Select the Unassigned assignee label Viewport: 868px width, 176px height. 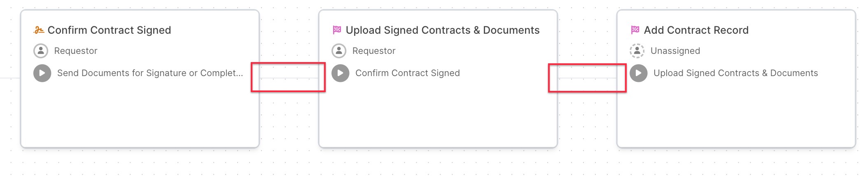[x=675, y=51]
